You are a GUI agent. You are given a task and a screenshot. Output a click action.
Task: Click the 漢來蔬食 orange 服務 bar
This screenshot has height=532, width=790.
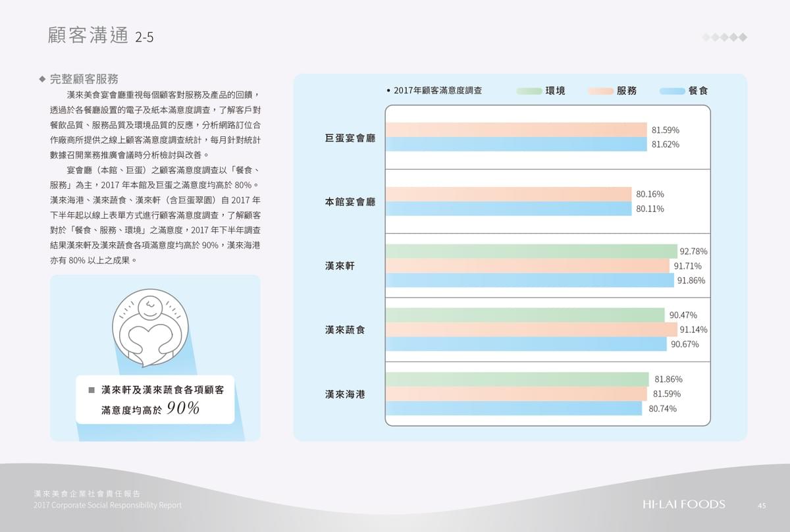[531, 330]
